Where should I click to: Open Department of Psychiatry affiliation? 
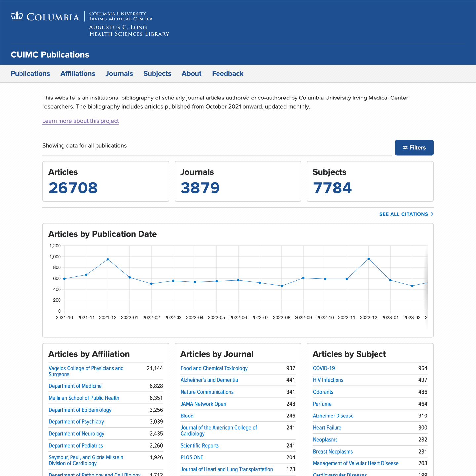(76, 422)
